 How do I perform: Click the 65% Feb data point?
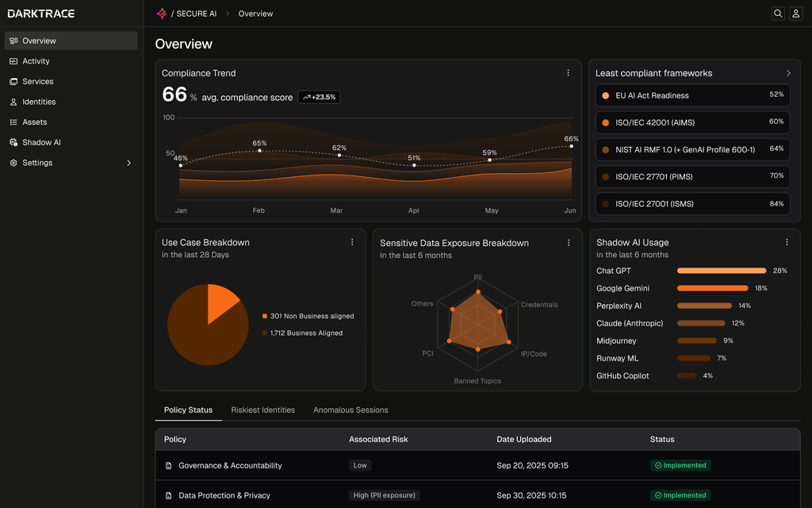click(259, 150)
